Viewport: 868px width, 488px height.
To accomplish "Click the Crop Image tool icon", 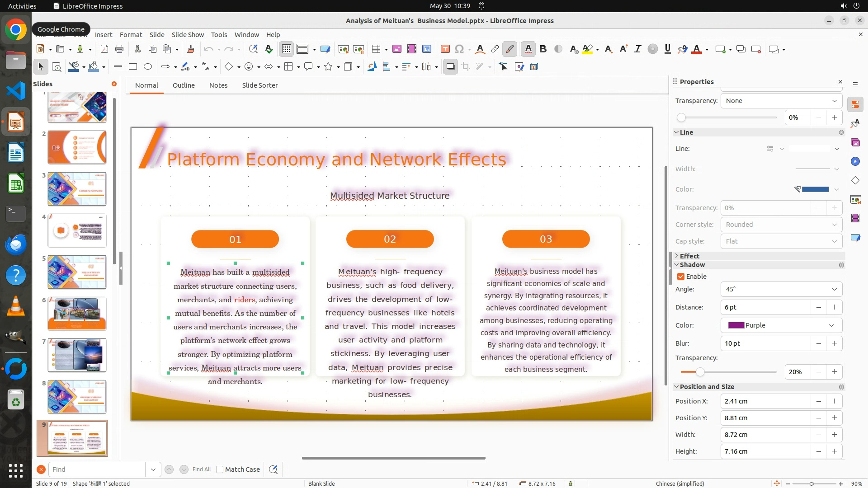I will coord(466,67).
